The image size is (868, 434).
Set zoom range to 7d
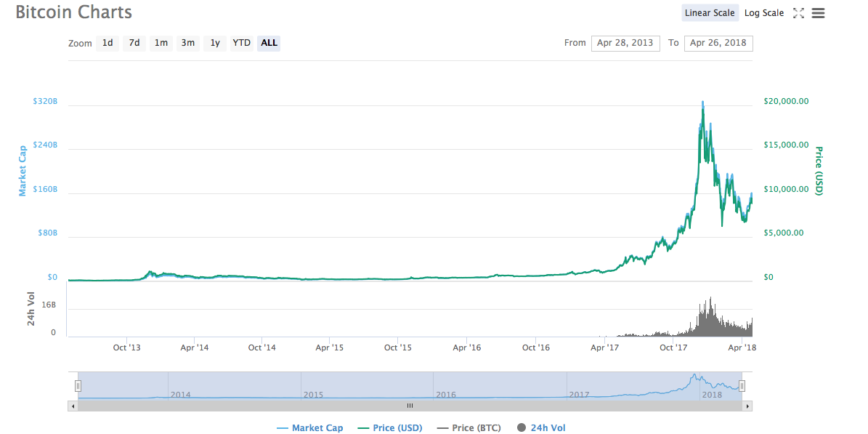[x=134, y=43]
